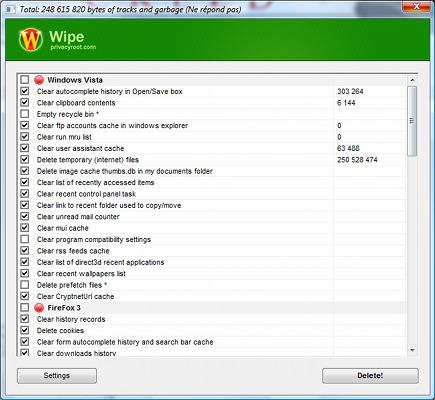Image resolution: width=435 pixels, height=400 pixels.
Task: Select row text Clear CryptnetUrl cache
Action: point(75,296)
